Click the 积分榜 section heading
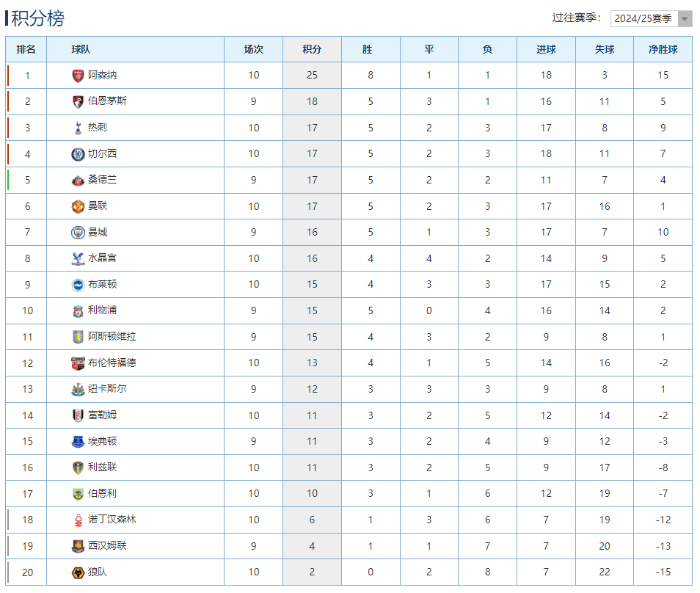This screenshot has height=593, width=700. [37, 18]
